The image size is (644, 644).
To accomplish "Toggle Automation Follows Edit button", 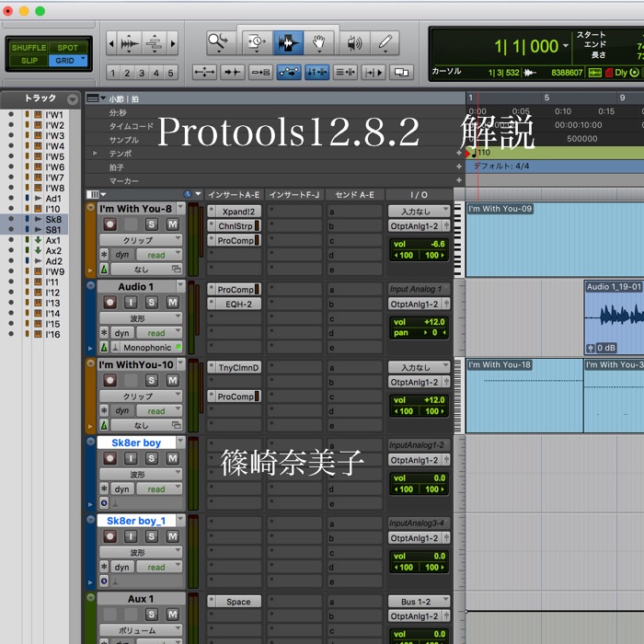I will pos(289,73).
